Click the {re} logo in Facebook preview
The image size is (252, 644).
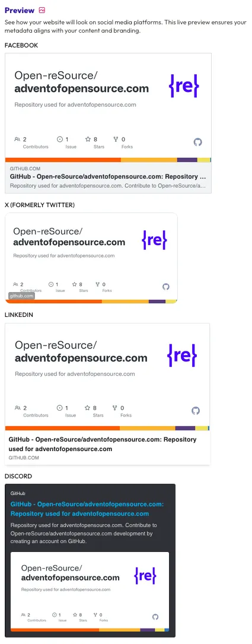click(x=183, y=86)
